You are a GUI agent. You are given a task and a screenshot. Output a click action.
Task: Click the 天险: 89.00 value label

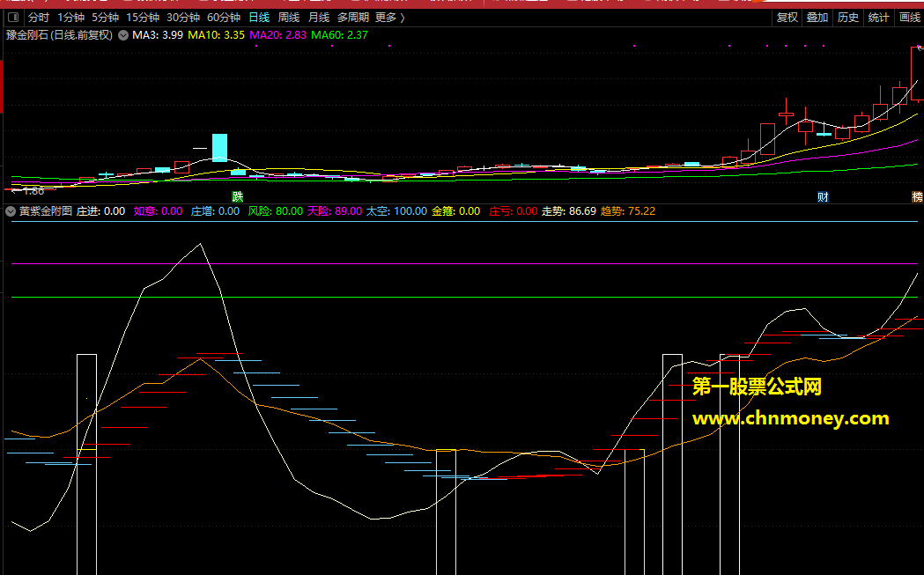click(x=334, y=211)
